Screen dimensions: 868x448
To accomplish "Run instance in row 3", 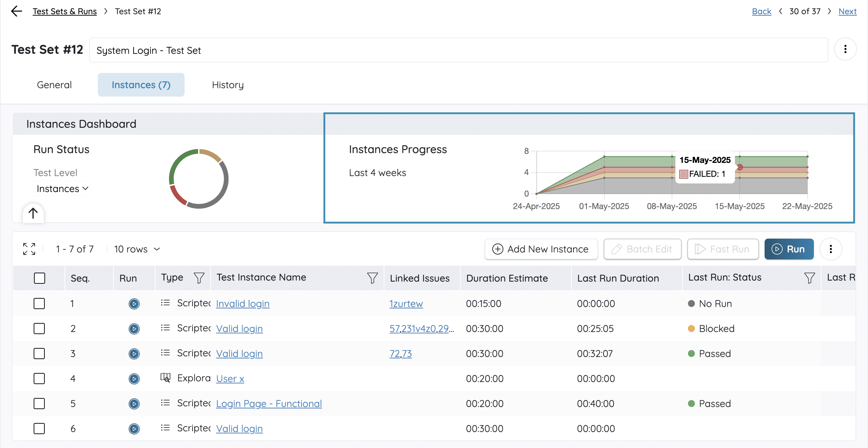I will point(134,354).
